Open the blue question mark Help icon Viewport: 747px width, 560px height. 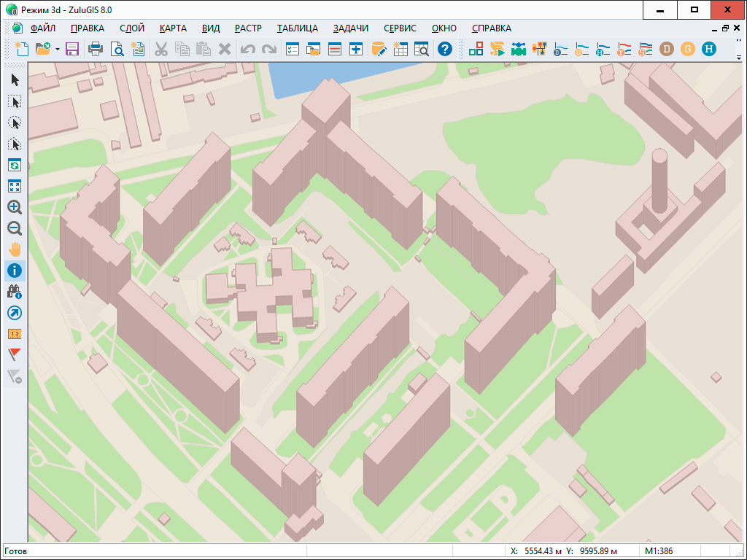coord(444,49)
